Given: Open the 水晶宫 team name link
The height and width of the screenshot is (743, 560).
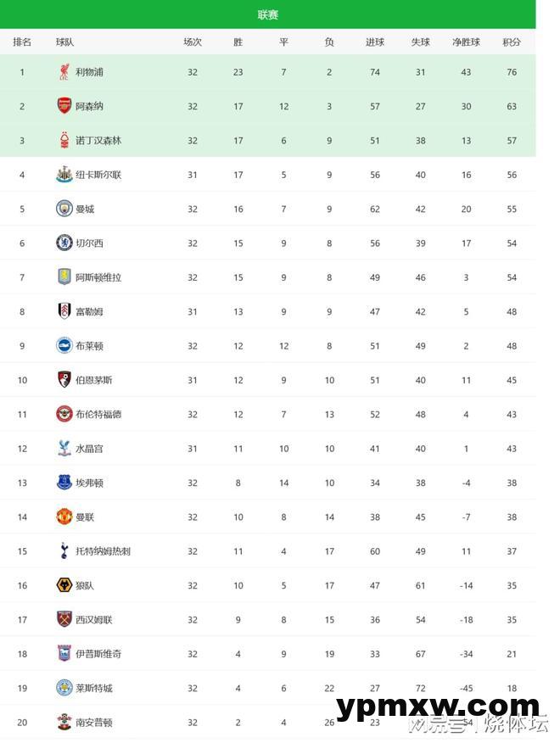Looking at the screenshot, I should [89, 449].
